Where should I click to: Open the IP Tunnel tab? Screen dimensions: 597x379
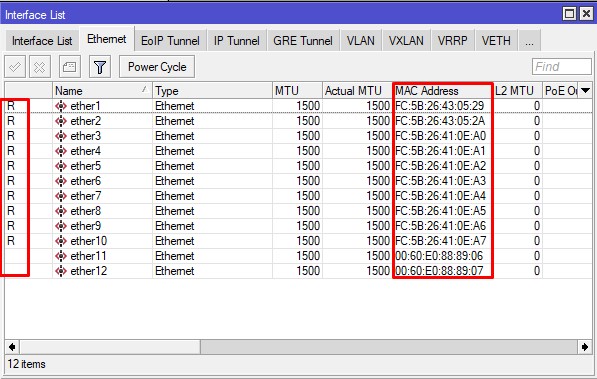pyautogui.click(x=236, y=41)
